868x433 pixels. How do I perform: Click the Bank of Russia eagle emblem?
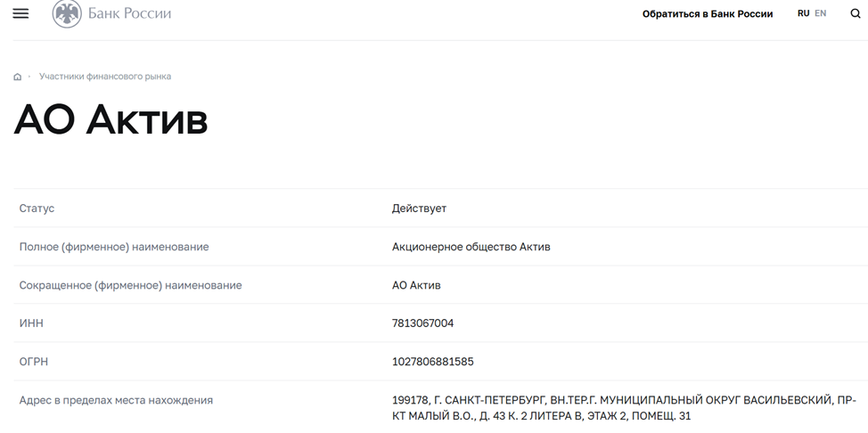tap(67, 13)
